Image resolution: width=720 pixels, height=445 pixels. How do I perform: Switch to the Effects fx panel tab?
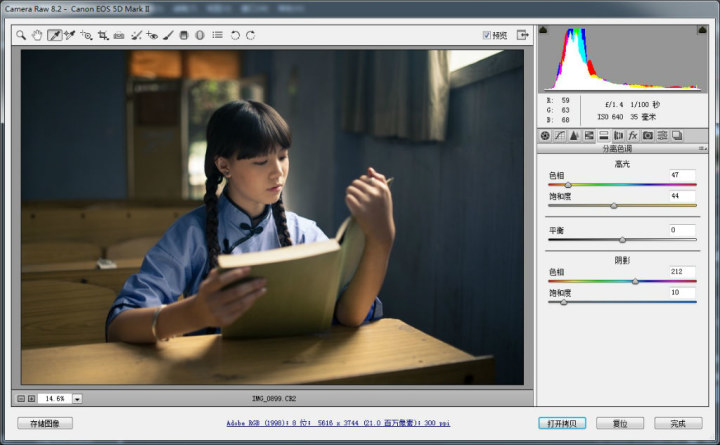(x=633, y=135)
